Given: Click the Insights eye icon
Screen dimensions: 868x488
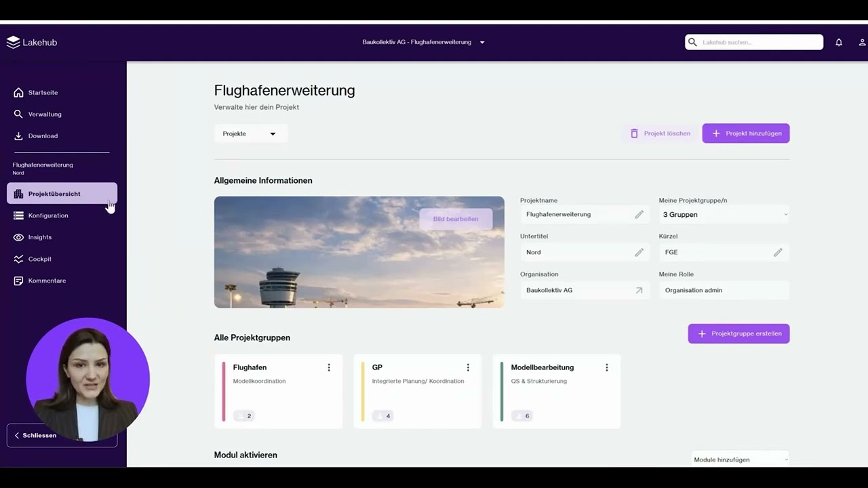Looking at the screenshot, I should 18,237.
